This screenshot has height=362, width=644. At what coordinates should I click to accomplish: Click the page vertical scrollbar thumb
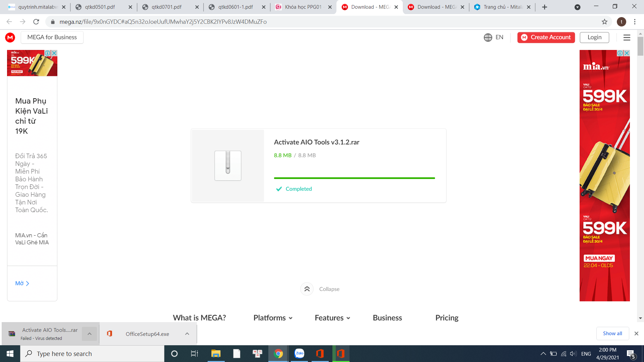pyautogui.click(x=640, y=46)
